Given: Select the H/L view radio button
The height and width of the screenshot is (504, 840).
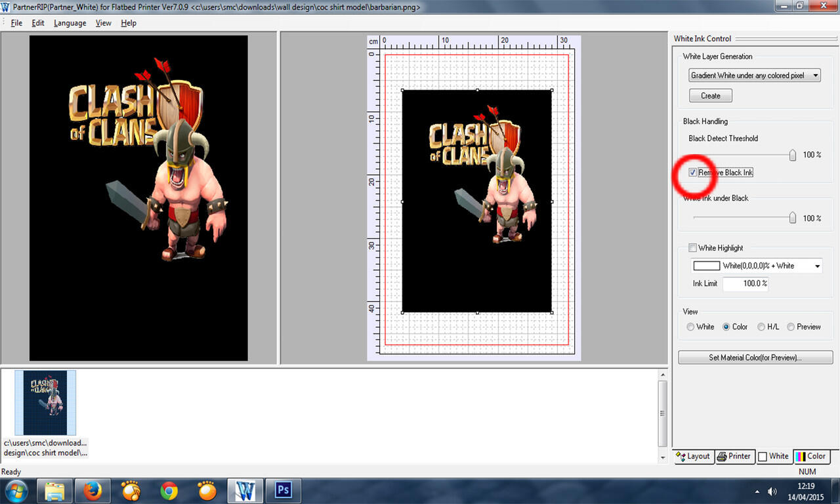Looking at the screenshot, I should (x=761, y=327).
